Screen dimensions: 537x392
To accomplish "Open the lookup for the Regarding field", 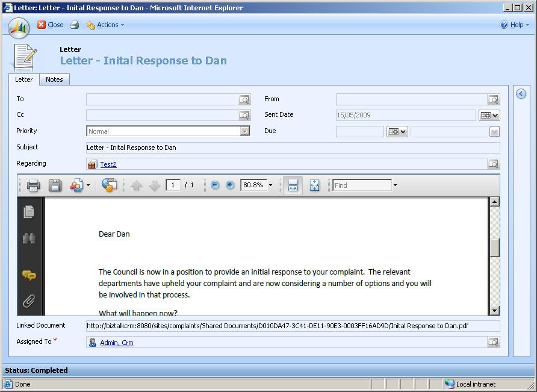I will [x=494, y=164].
